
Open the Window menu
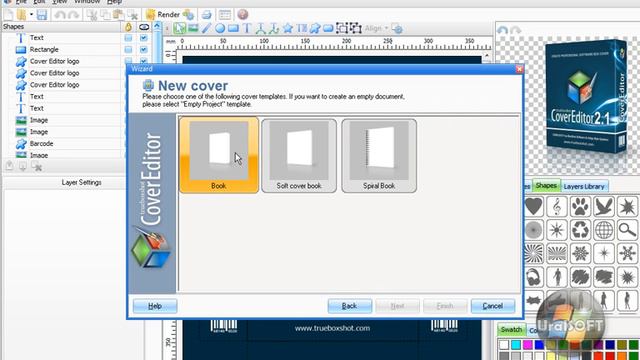pos(87,2)
